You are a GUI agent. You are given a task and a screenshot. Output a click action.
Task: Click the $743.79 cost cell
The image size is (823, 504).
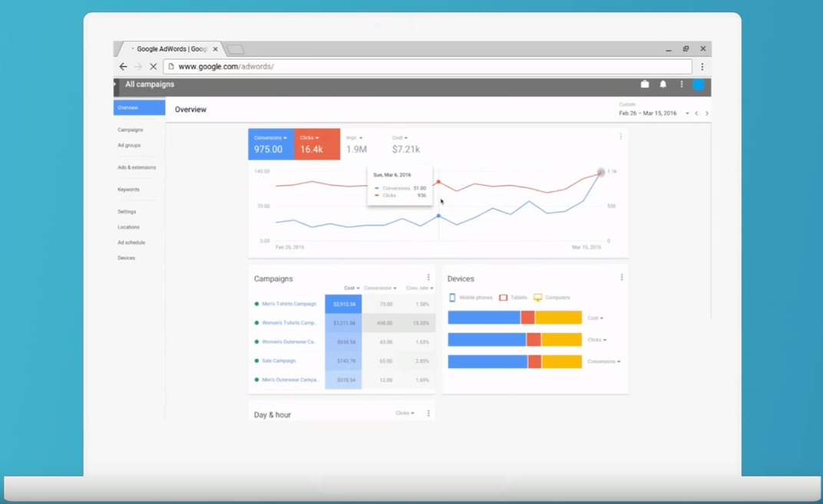[x=343, y=361]
